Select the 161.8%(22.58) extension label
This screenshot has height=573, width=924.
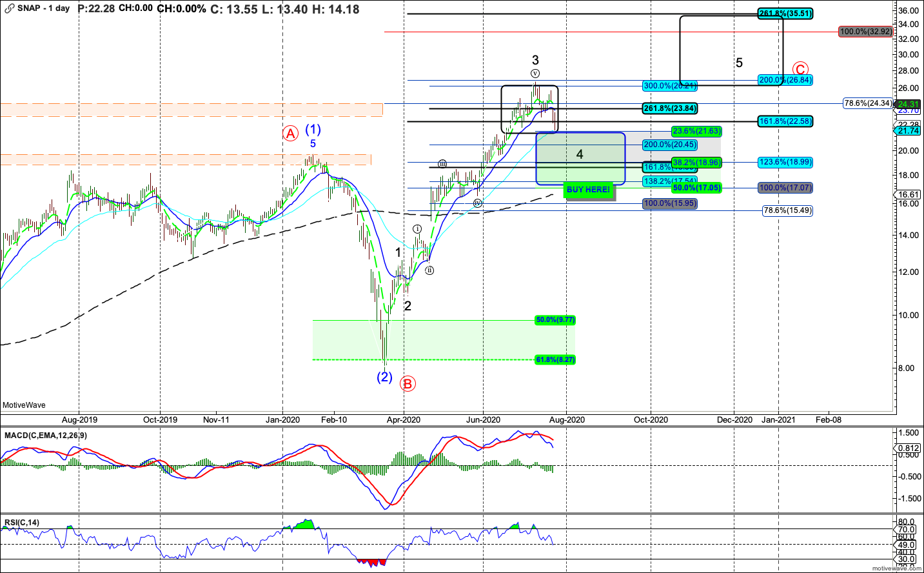coord(785,121)
